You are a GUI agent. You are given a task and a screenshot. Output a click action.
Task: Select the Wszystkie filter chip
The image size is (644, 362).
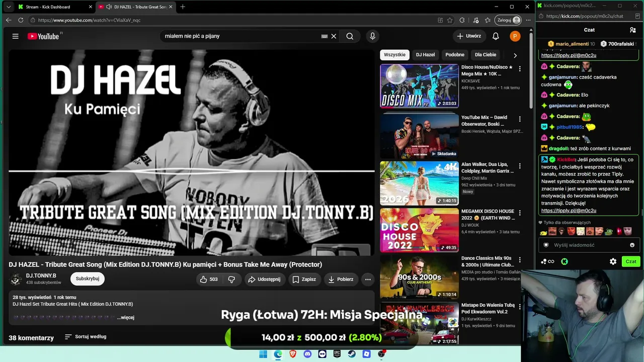click(x=394, y=55)
